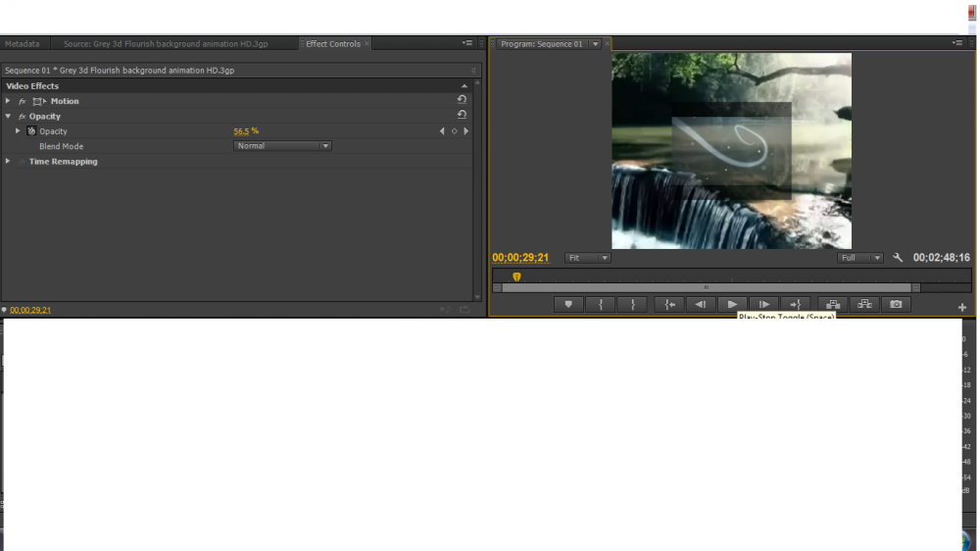This screenshot has height=551, width=980.
Task: Click the Mark In button
Action: click(601, 305)
